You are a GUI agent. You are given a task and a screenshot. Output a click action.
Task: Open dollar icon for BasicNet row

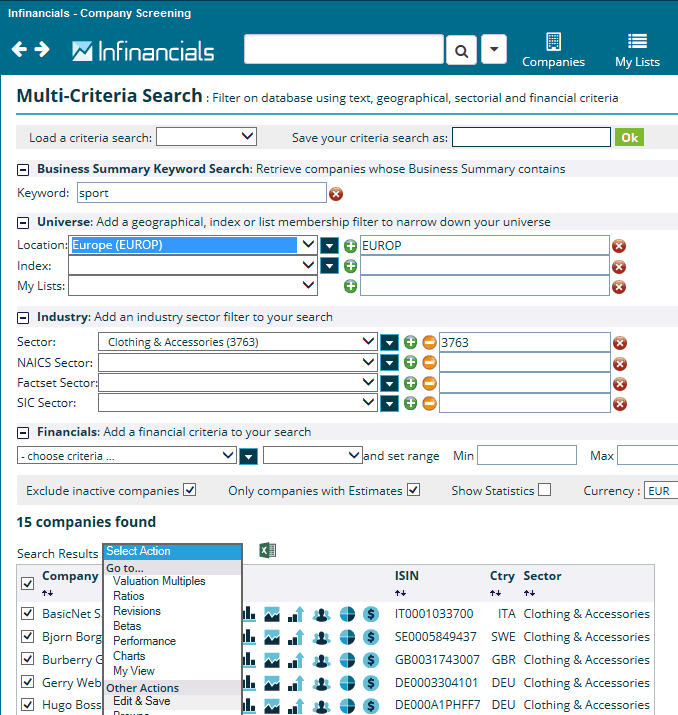[x=371, y=615]
